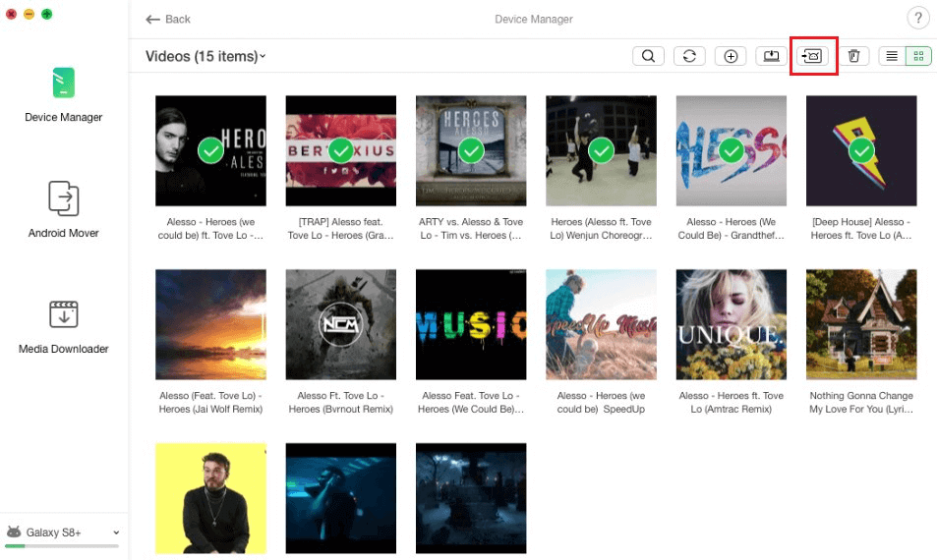Viewport: 937px width, 560px height.
Task: Click the device storage progress bar
Action: (62, 545)
